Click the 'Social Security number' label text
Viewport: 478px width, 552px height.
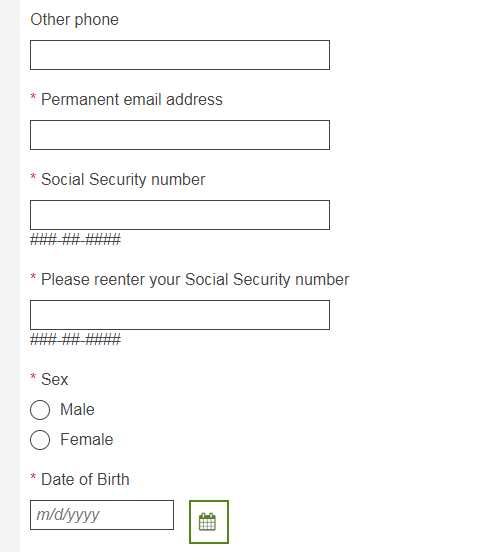tap(123, 180)
